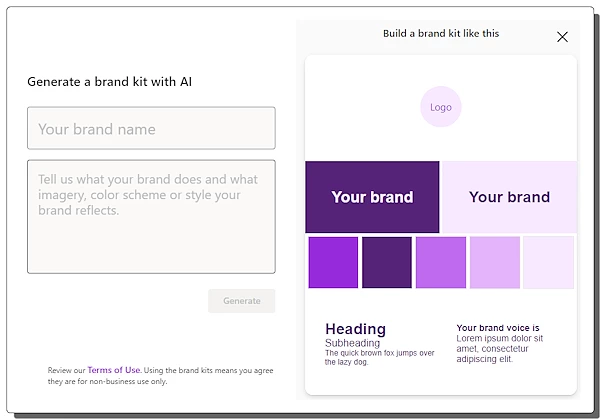This screenshot has width=600, height=419.
Task: Click the "Heading" font sample text
Action: click(x=355, y=329)
